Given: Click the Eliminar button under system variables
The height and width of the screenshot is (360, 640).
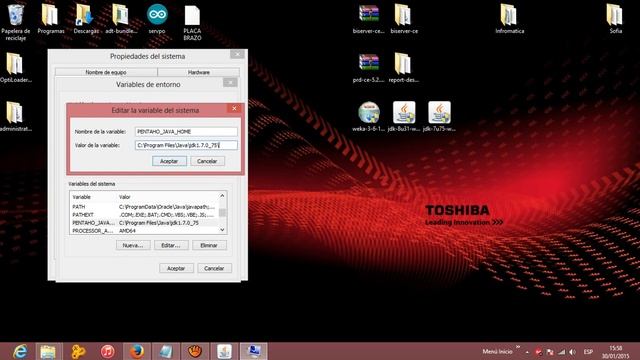Looking at the screenshot, I should coord(209,245).
